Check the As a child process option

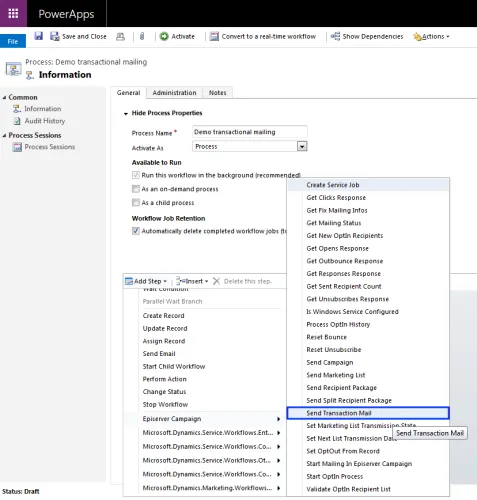click(136, 203)
